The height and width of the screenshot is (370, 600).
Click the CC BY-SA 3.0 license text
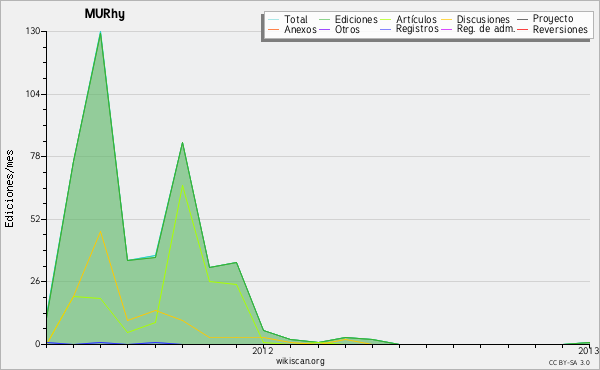pyautogui.click(x=569, y=362)
